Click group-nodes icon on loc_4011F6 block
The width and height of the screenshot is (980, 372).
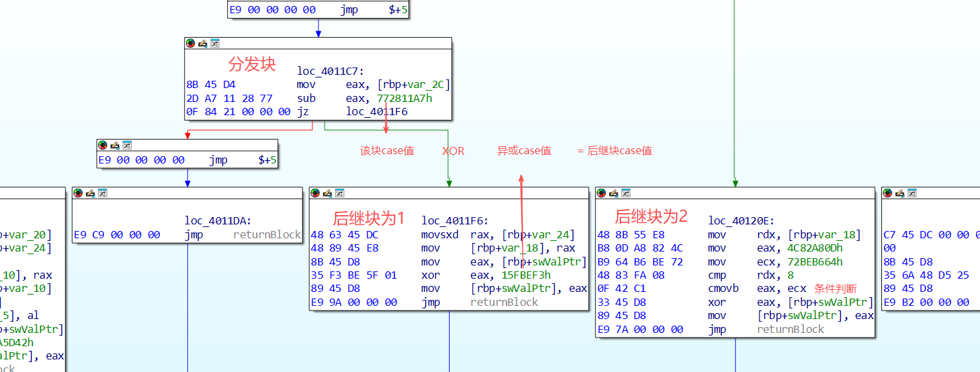pyautogui.click(x=339, y=193)
